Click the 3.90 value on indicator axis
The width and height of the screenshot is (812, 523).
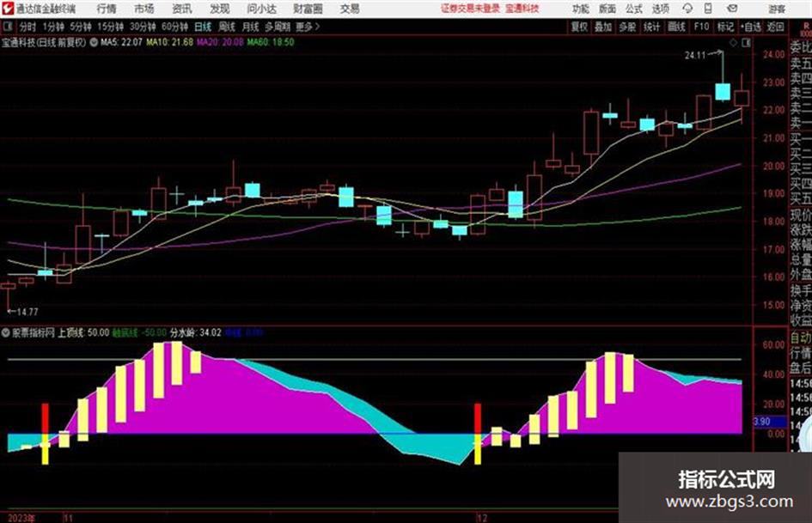[x=762, y=422]
